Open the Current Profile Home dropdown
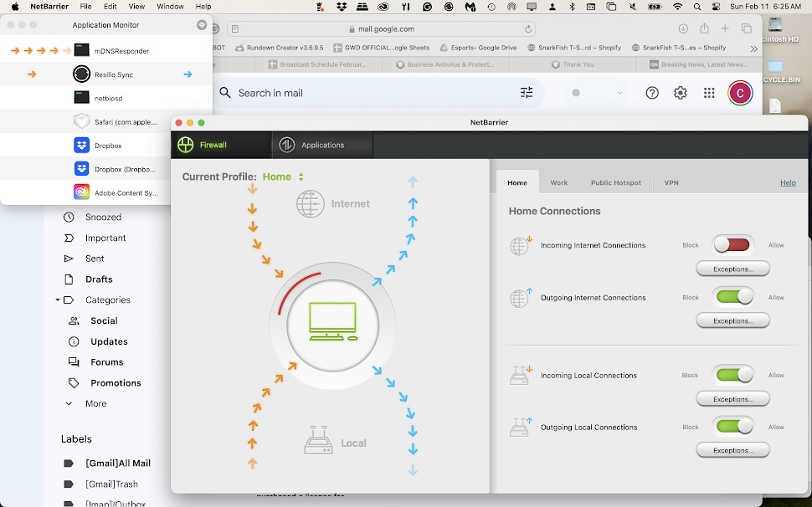 283,177
